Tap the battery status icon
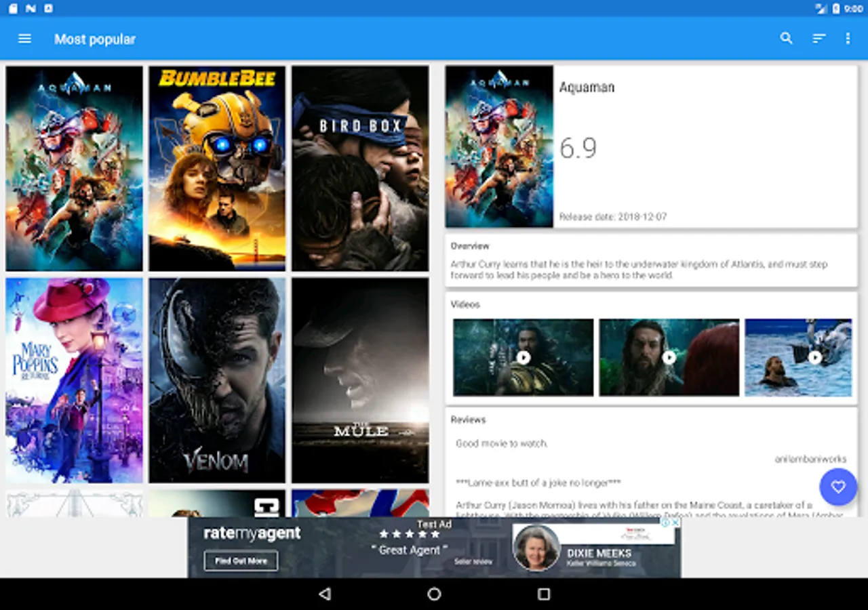Screen dimensions: 868x610 (x=836, y=8)
